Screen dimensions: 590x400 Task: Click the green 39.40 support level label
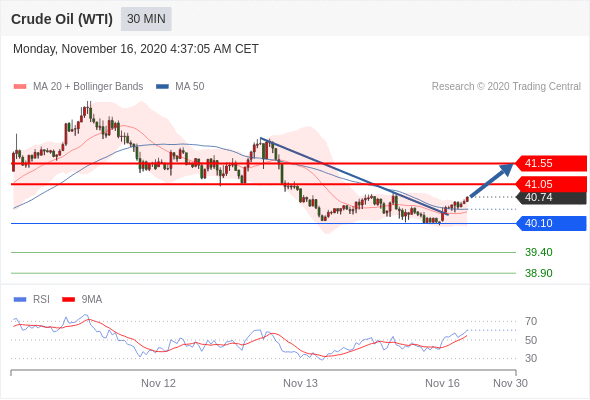539,252
